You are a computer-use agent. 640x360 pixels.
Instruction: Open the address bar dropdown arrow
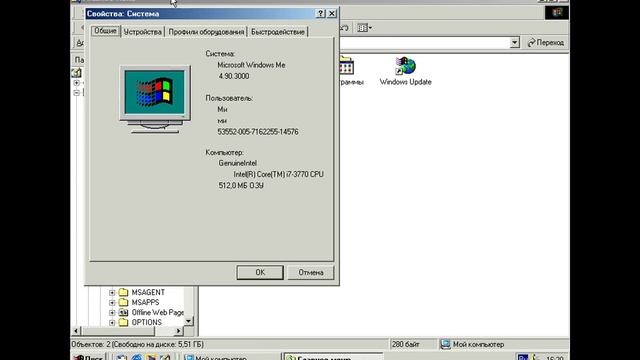tap(515, 42)
